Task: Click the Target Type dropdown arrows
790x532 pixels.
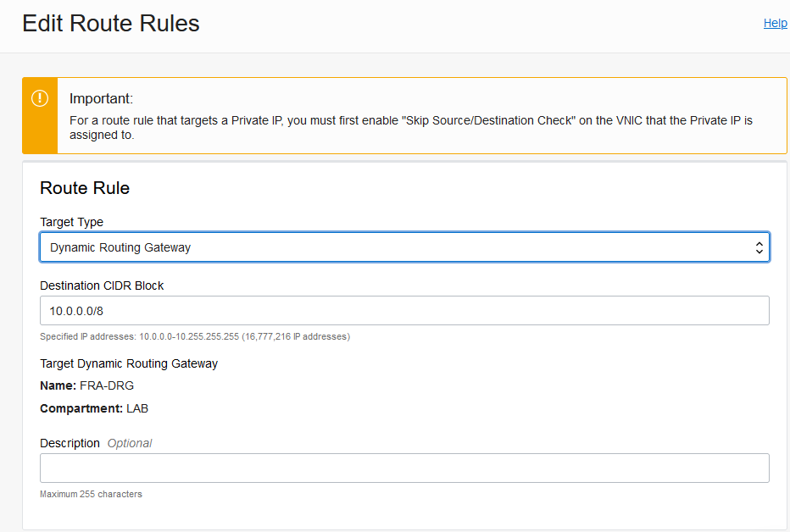Action: click(759, 247)
